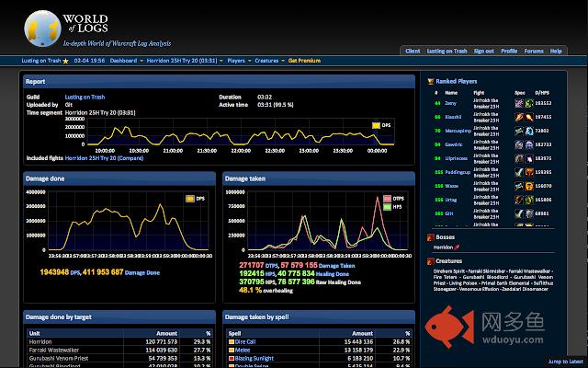Click the Horridon 25H Try 20 (Compare) link
Image resolution: width=588 pixels, height=368 pixels.
pyautogui.click(x=104, y=158)
